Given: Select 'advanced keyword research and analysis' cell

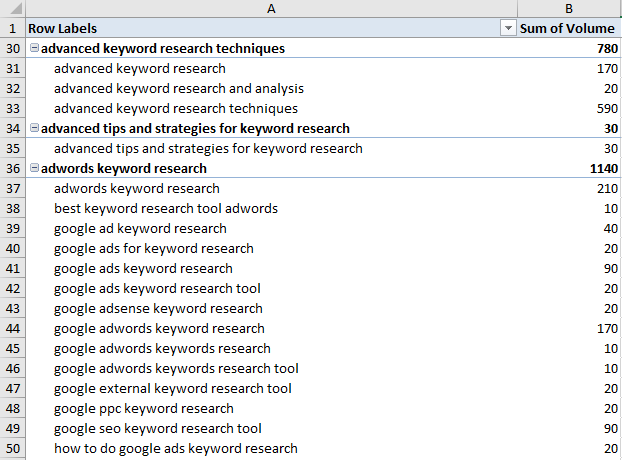Looking at the screenshot, I should coord(271,88).
